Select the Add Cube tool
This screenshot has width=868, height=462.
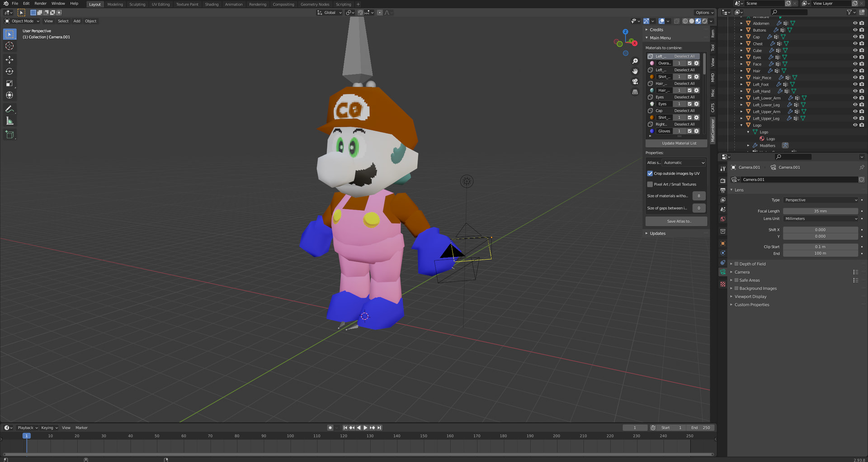(x=9, y=134)
